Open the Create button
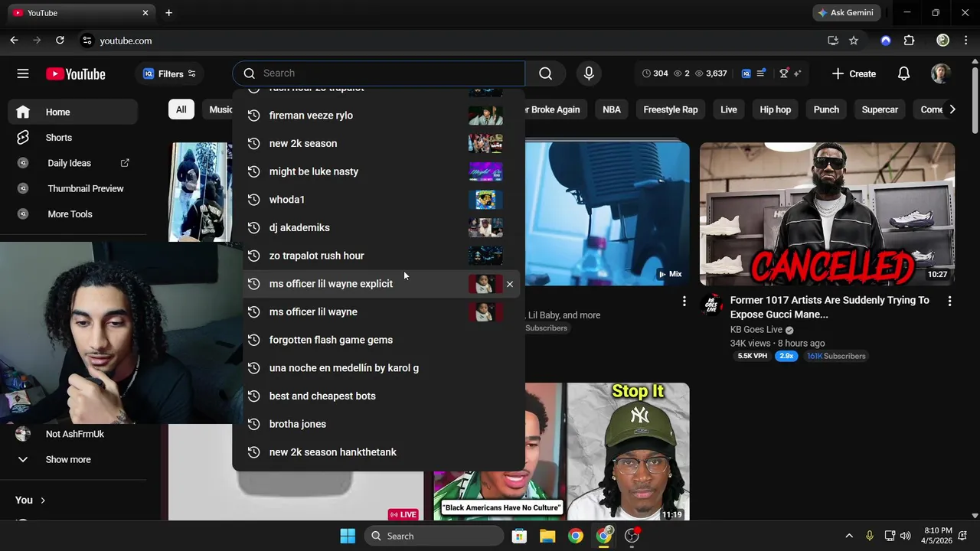Viewport: 980px width, 551px height. tap(854, 73)
